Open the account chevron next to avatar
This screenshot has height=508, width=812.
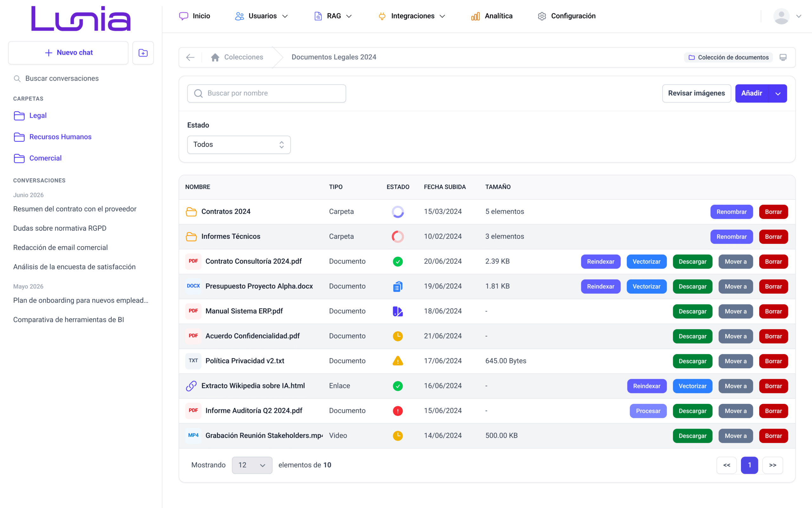(799, 16)
